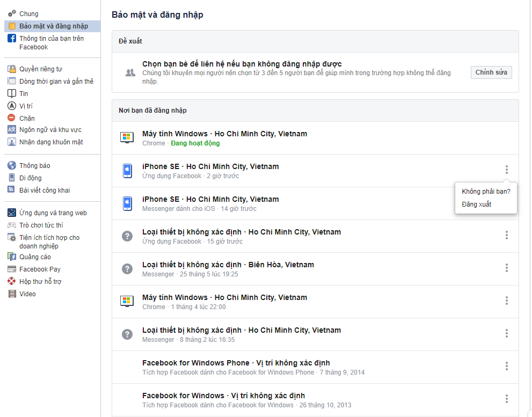Screen dimensions: 532x417
Task: Click the iPhone icon for Ứng dụng Facebook session
Action: point(127,171)
